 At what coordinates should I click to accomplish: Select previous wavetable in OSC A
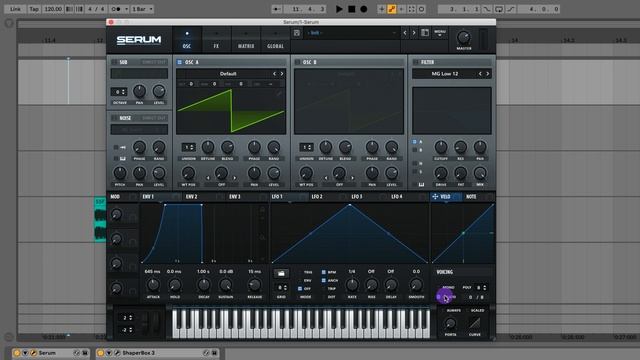pyautogui.click(x=274, y=74)
